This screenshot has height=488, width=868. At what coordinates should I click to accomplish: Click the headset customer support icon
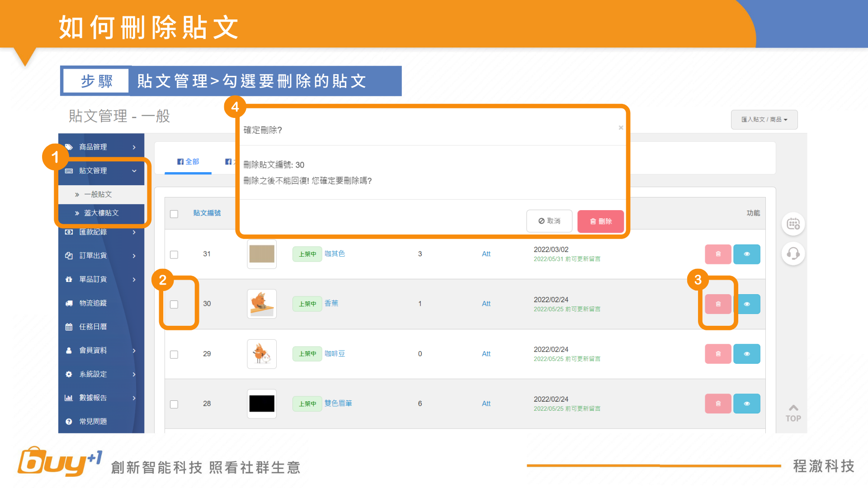point(793,253)
